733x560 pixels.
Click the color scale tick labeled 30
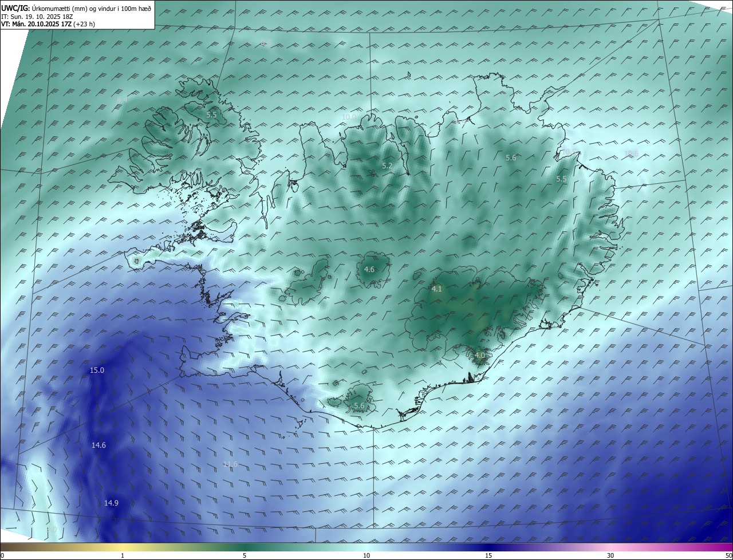pos(610,555)
